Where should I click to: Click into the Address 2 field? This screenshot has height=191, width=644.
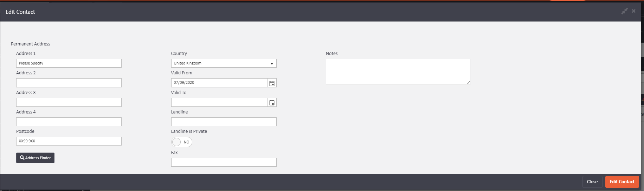(69, 83)
